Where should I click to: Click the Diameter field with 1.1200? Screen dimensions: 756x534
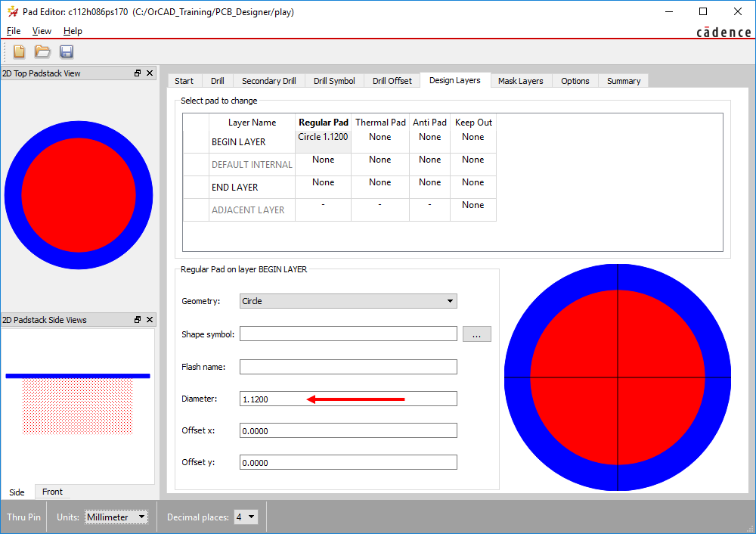point(348,399)
